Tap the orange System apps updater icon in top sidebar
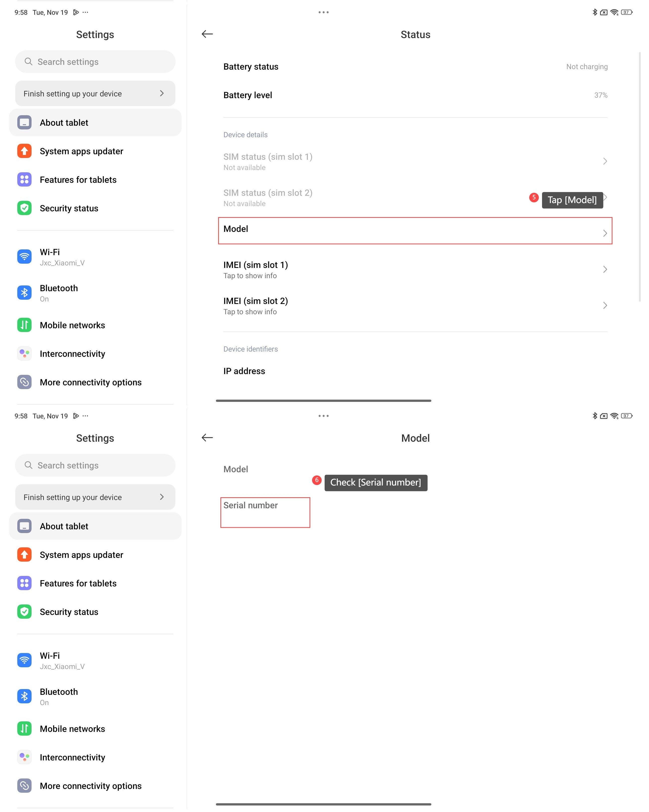649x812 pixels. point(25,151)
